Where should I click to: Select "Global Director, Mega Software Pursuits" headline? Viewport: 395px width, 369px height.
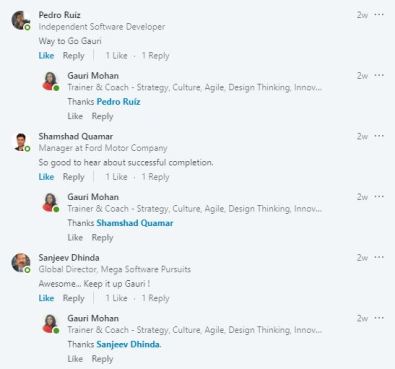point(115,269)
